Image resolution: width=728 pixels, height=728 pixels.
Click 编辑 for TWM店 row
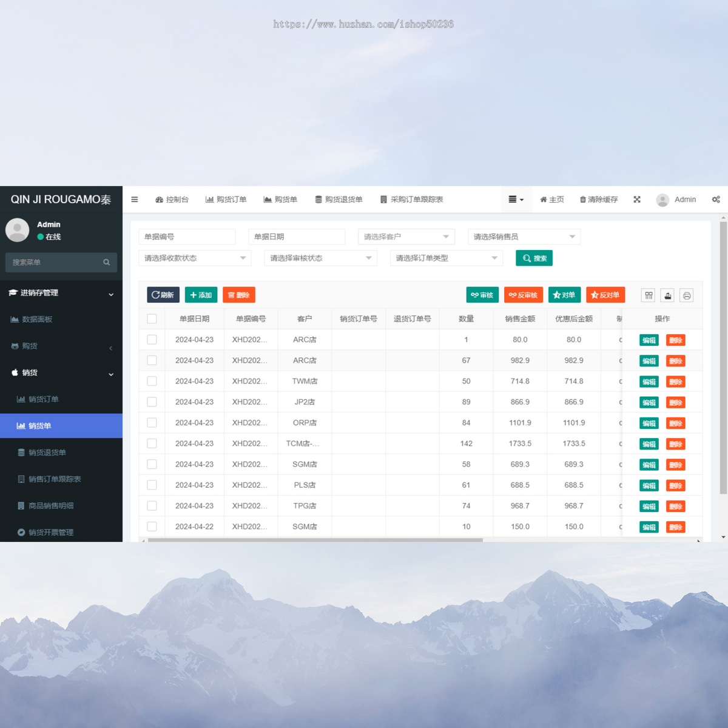(x=649, y=382)
